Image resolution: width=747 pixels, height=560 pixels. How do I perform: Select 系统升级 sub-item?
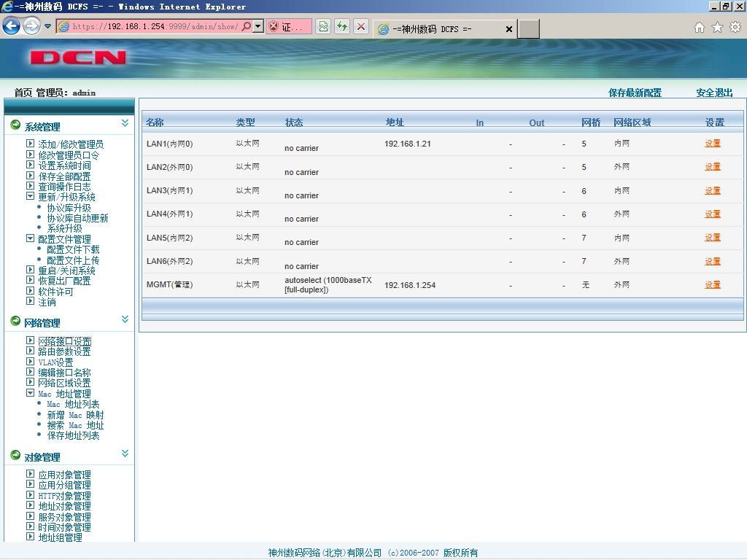[64, 228]
